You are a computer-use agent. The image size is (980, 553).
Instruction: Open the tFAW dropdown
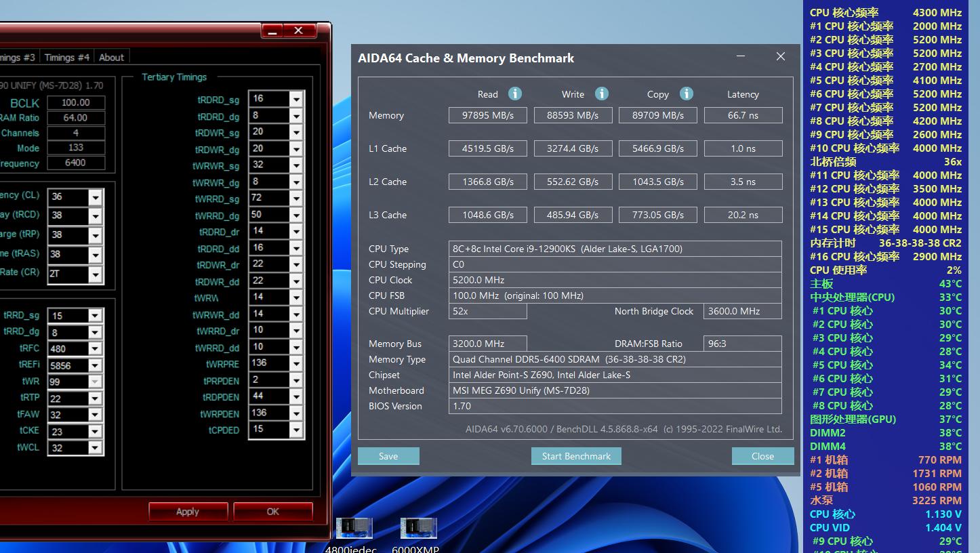point(95,415)
